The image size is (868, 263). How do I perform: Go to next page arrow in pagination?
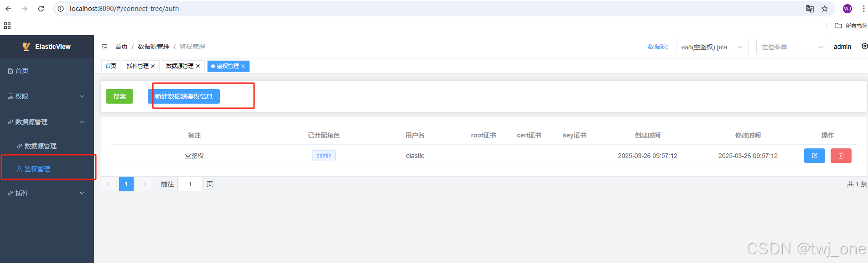pos(145,184)
